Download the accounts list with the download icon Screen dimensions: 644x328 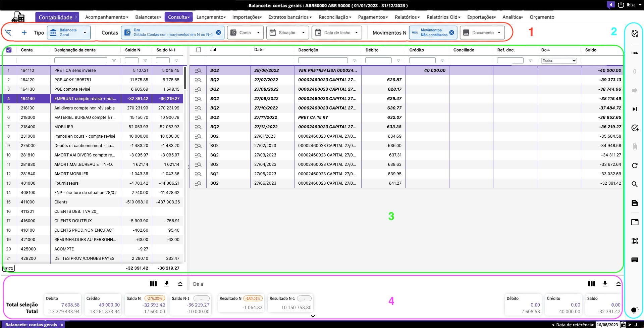[x=167, y=284]
